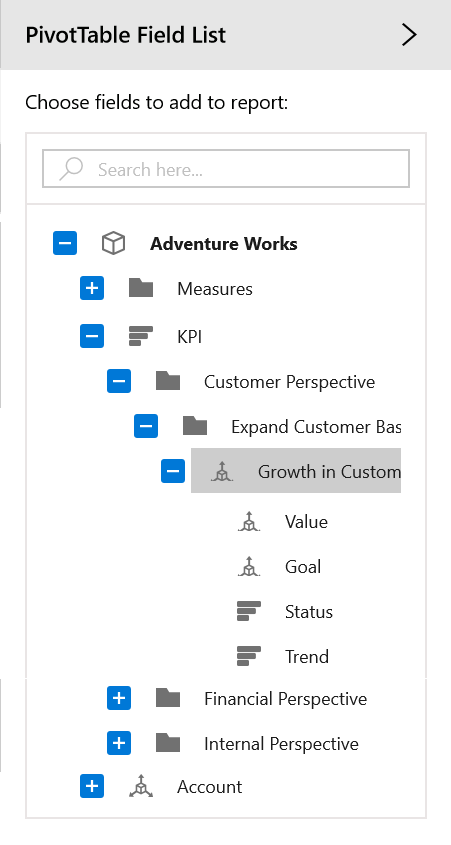Click the KPI bars icon
This screenshot has height=845, width=451.
point(141,336)
